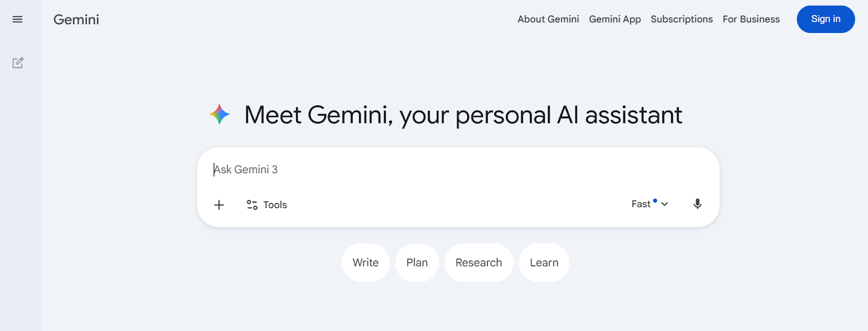
Task: Click the compose icon in the sidebar
Action: (x=18, y=62)
